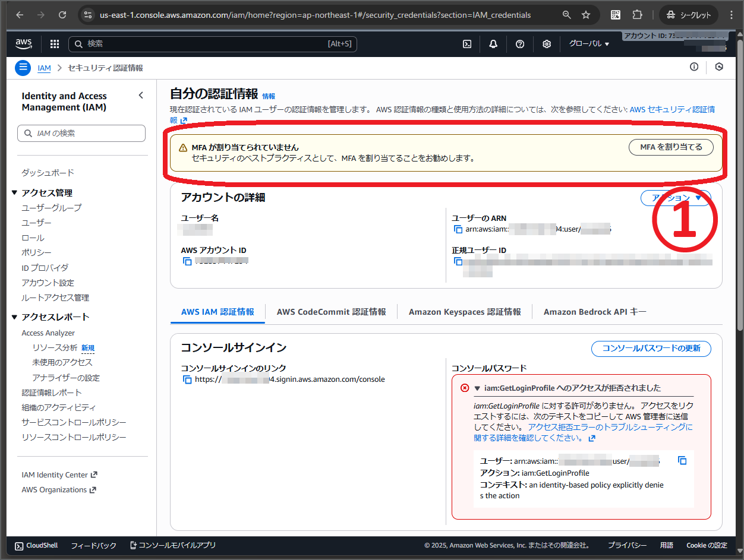This screenshot has height=560, width=744.
Task: Copy the console sign-in link
Action: [x=187, y=379]
